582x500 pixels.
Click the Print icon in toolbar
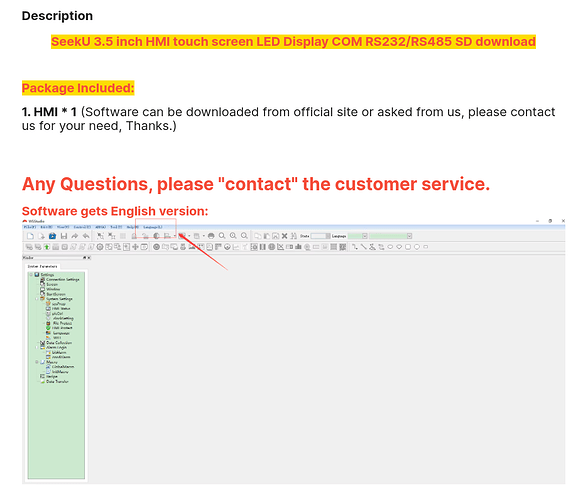[211, 236]
